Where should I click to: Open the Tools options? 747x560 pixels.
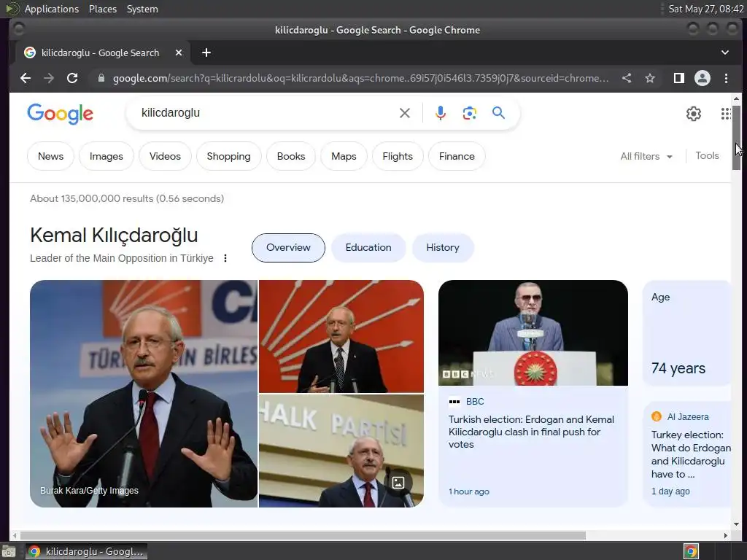coord(707,156)
